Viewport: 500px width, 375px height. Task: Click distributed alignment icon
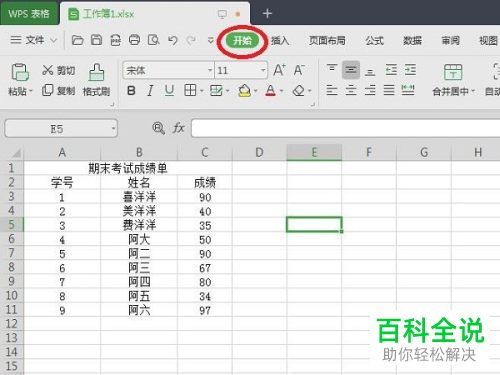pyautogui.click(x=408, y=90)
